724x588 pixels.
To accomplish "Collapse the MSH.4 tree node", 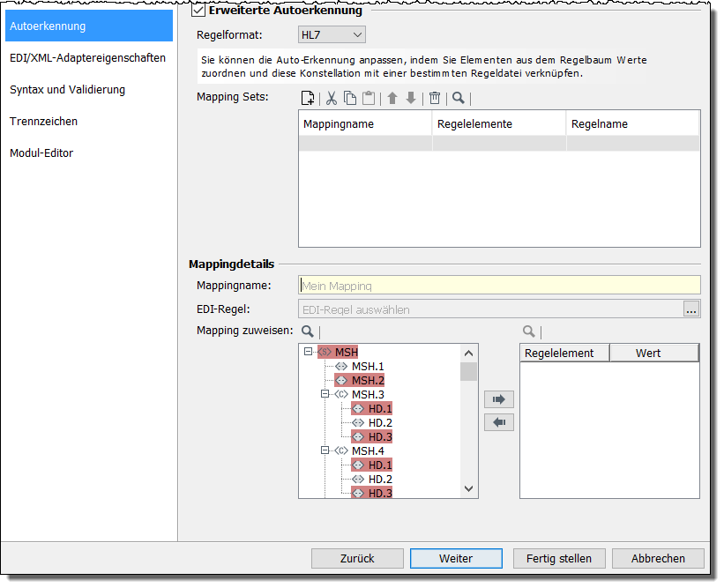I will pos(325,450).
